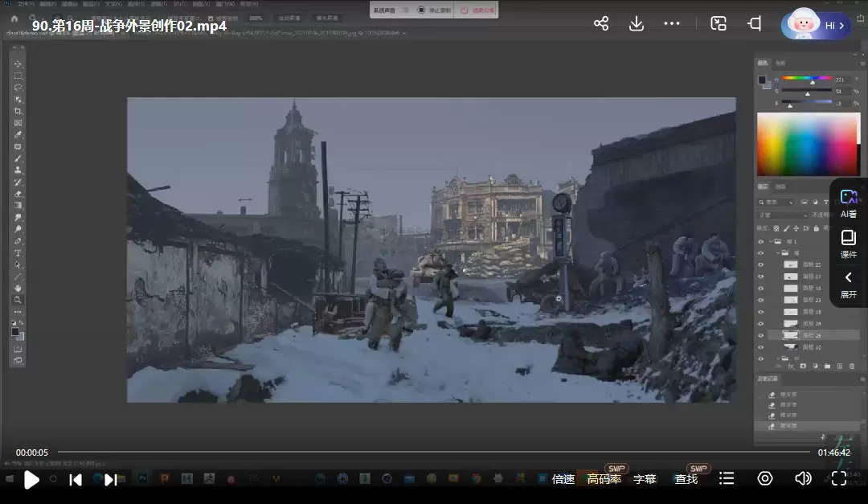The height and width of the screenshot is (504, 868).
Task: Hide layer 图层 23 with its eye icon
Action: [760, 300]
